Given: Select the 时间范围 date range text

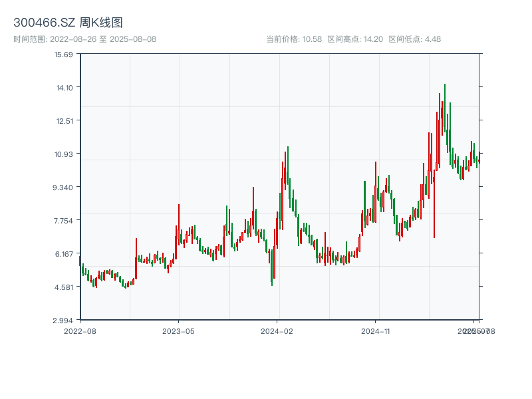Looking at the screenshot, I should click(x=84, y=39).
